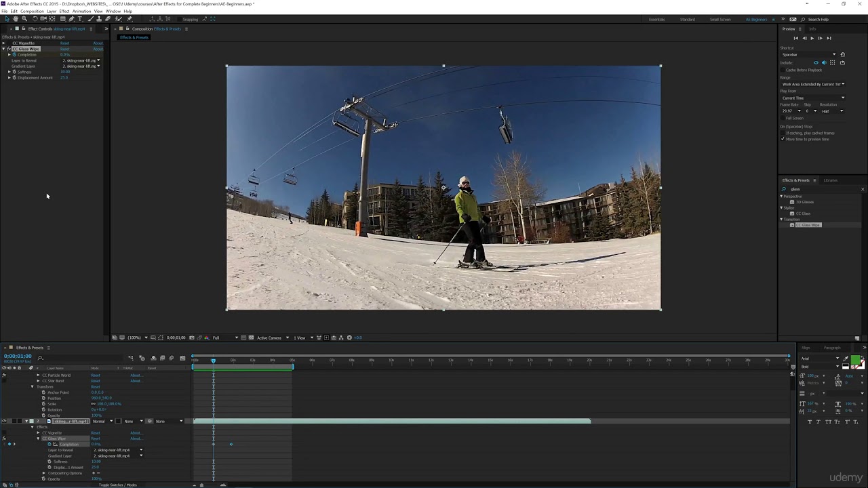Open Play From Current Time dropdown
This screenshot has width=868, height=488.
(812, 98)
